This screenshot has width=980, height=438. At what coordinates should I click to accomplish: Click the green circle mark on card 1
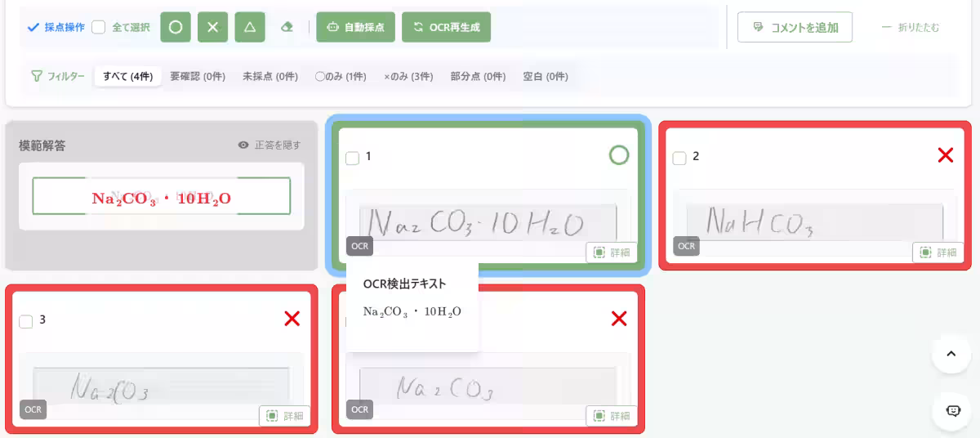coord(619,155)
